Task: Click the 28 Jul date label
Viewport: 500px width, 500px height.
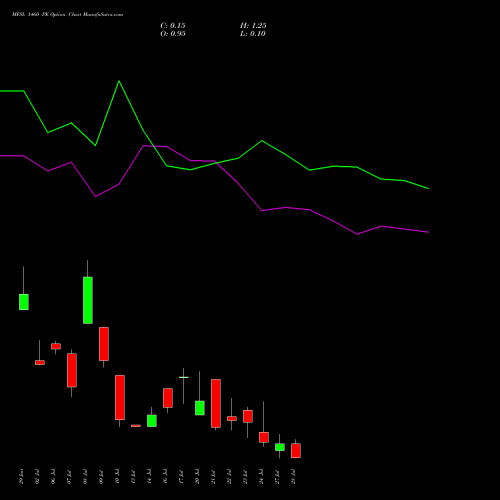Action: [293, 477]
